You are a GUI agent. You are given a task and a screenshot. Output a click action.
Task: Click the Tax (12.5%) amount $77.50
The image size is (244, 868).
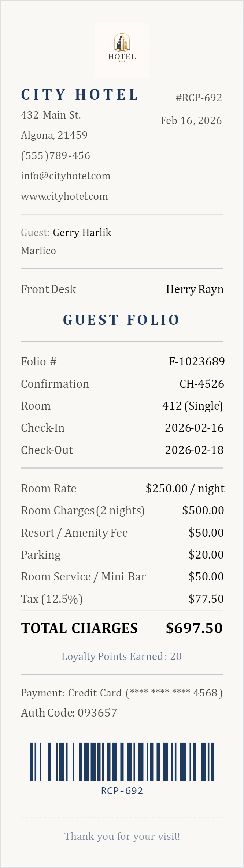[206, 599]
